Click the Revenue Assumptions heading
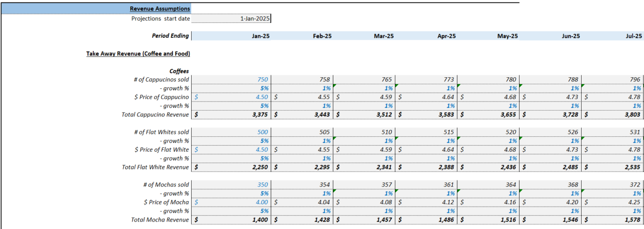Screen dimensions: 644x229 pos(160,8)
